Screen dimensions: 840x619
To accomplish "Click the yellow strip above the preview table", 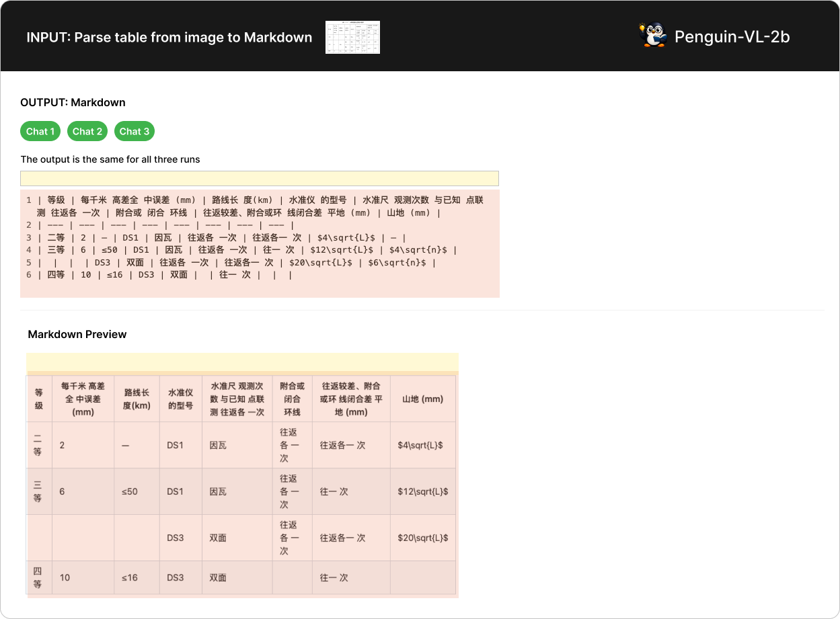I will (x=242, y=362).
